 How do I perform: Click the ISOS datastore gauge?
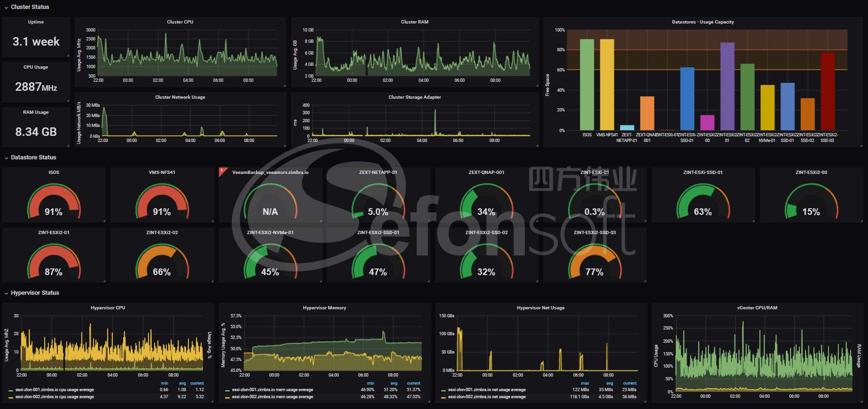click(x=54, y=202)
